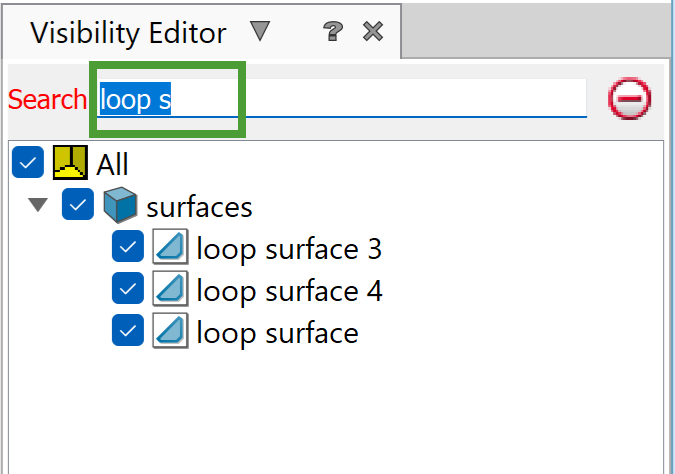Viewport: 675px width, 474px height.
Task: Click the help question mark icon
Action: point(334,32)
